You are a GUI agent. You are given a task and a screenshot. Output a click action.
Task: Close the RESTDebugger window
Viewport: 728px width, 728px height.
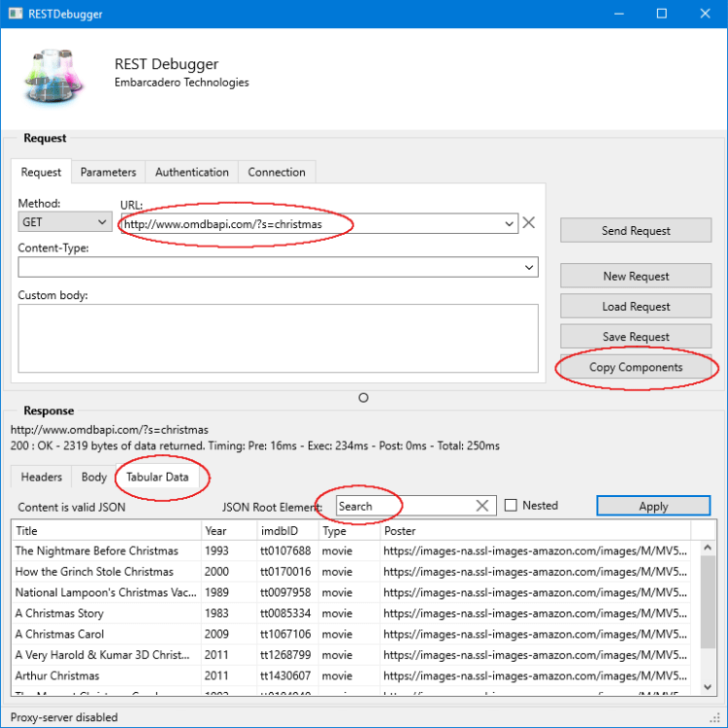pyautogui.click(x=706, y=14)
